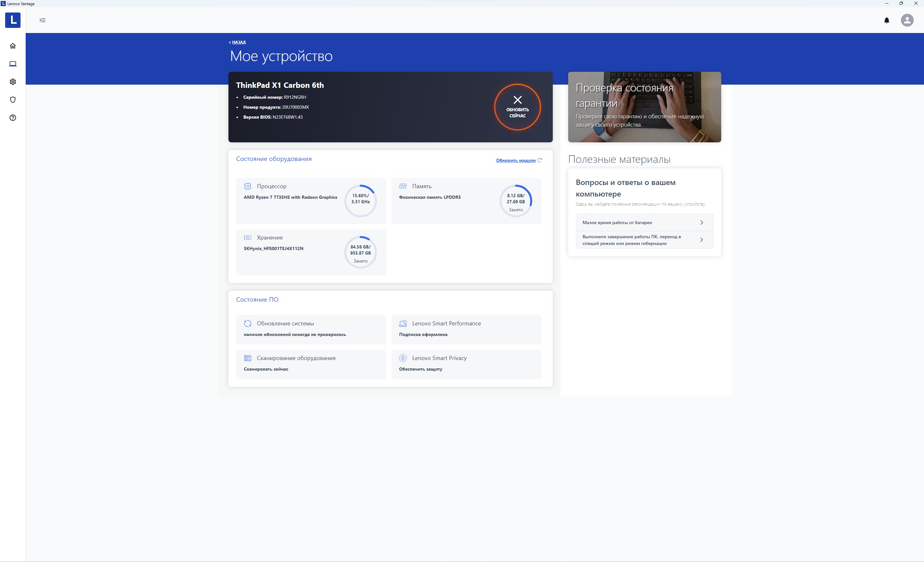Click the Обновить модули link
924x562 pixels.
click(516, 160)
